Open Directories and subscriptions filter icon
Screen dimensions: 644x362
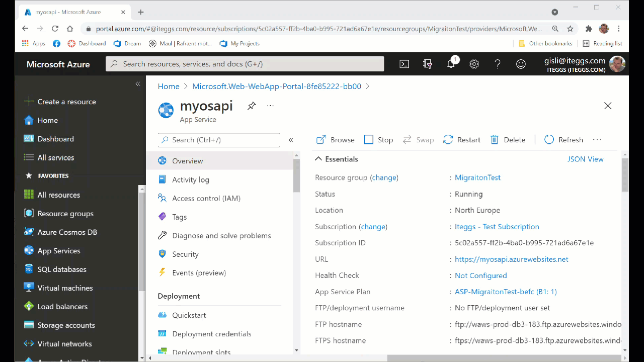point(428,64)
